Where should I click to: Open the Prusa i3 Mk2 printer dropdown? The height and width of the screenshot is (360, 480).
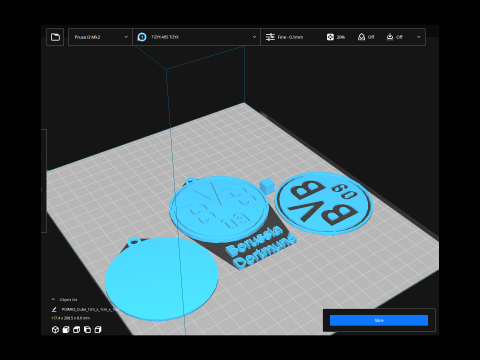(100, 37)
